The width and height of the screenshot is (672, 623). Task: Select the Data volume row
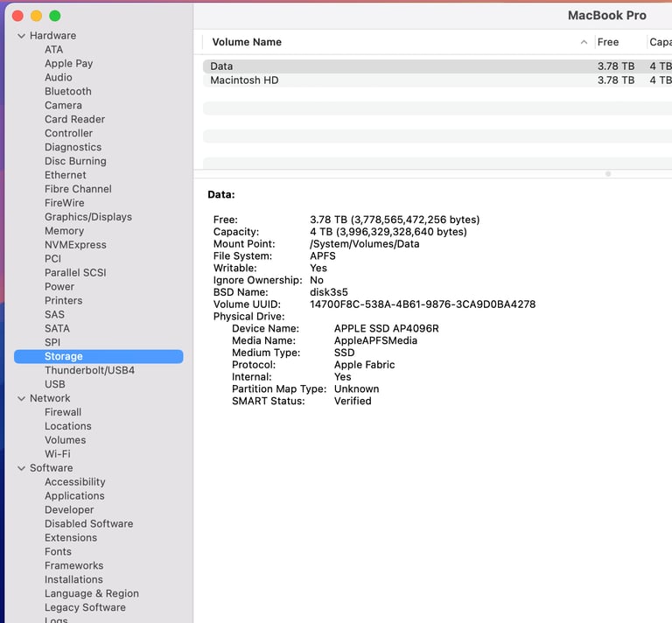click(x=437, y=66)
